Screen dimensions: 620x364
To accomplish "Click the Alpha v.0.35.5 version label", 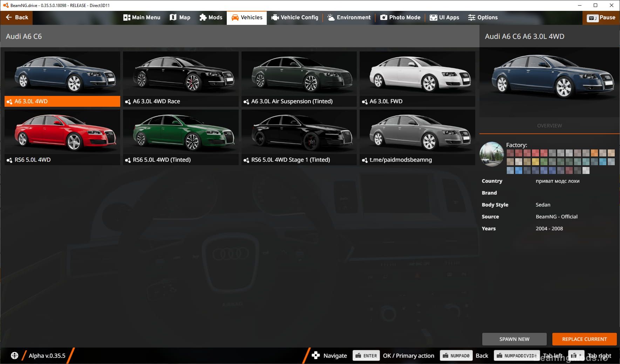I will (x=47, y=356).
